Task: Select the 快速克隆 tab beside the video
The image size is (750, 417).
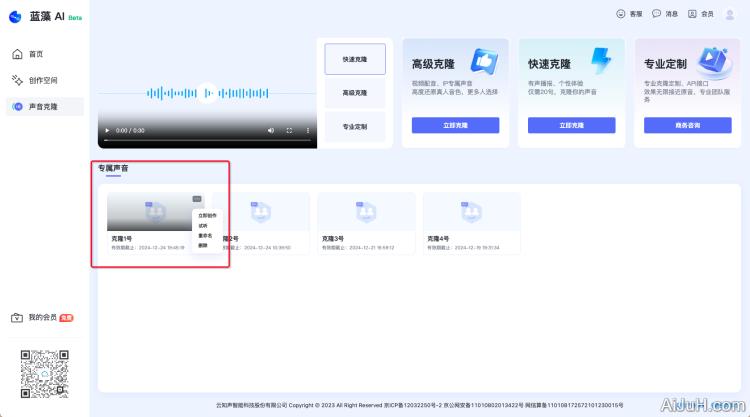Action: [355, 59]
